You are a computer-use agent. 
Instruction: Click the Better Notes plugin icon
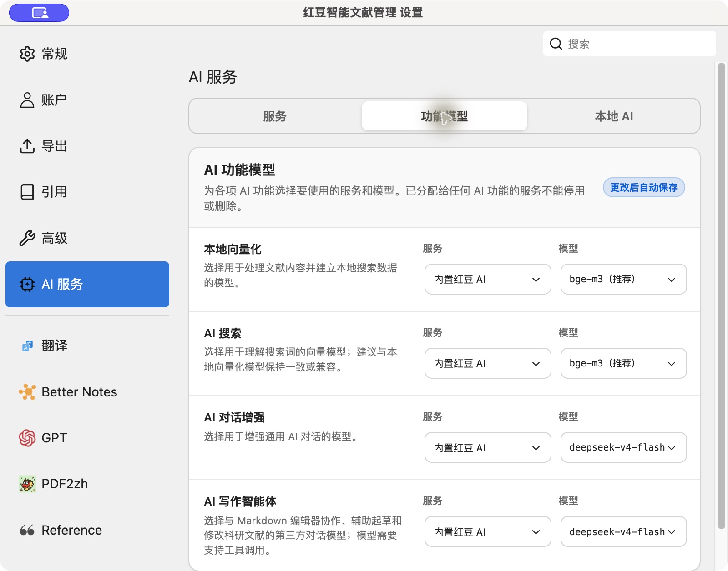click(27, 392)
